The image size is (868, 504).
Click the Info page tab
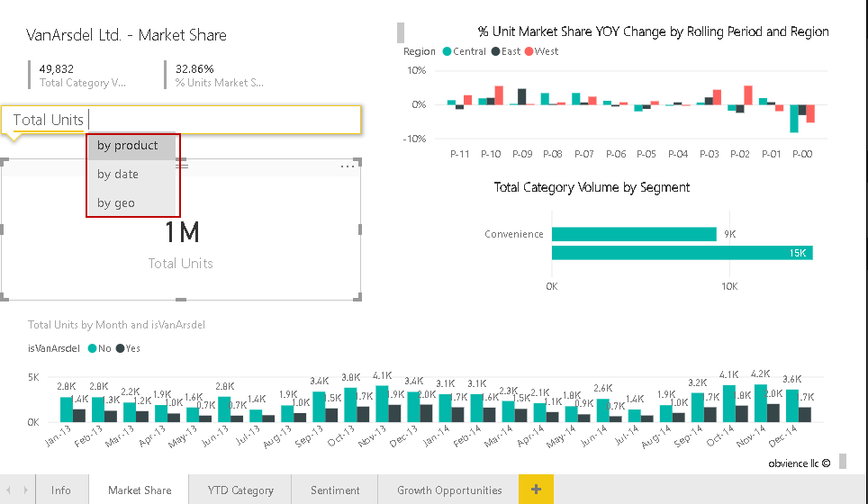coord(61,490)
